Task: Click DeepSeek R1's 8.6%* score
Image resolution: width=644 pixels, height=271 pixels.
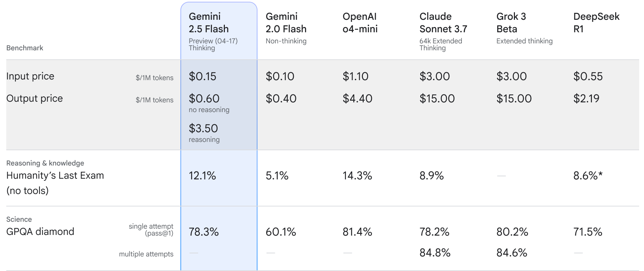Action: [x=588, y=176]
